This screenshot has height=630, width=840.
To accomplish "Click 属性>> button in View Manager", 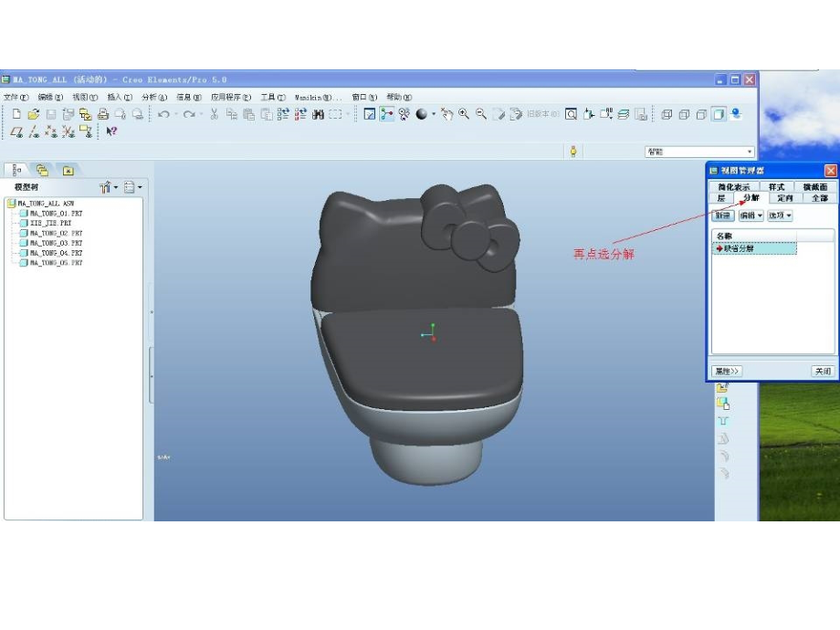I will click(x=727, y=371).
